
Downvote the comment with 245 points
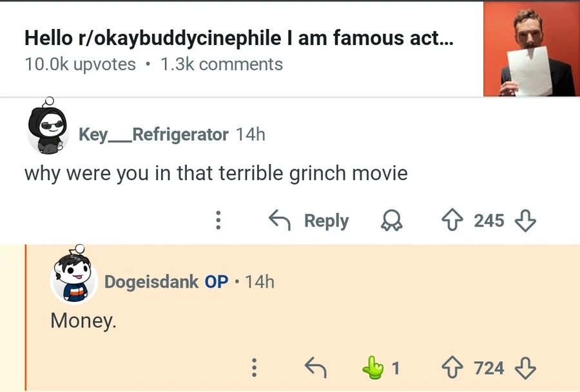[526, 221]
